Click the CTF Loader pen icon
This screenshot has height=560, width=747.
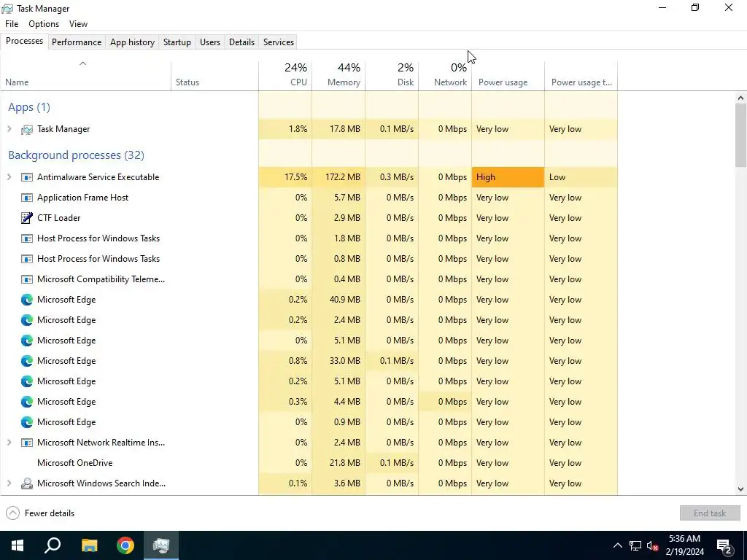[27, 218]
